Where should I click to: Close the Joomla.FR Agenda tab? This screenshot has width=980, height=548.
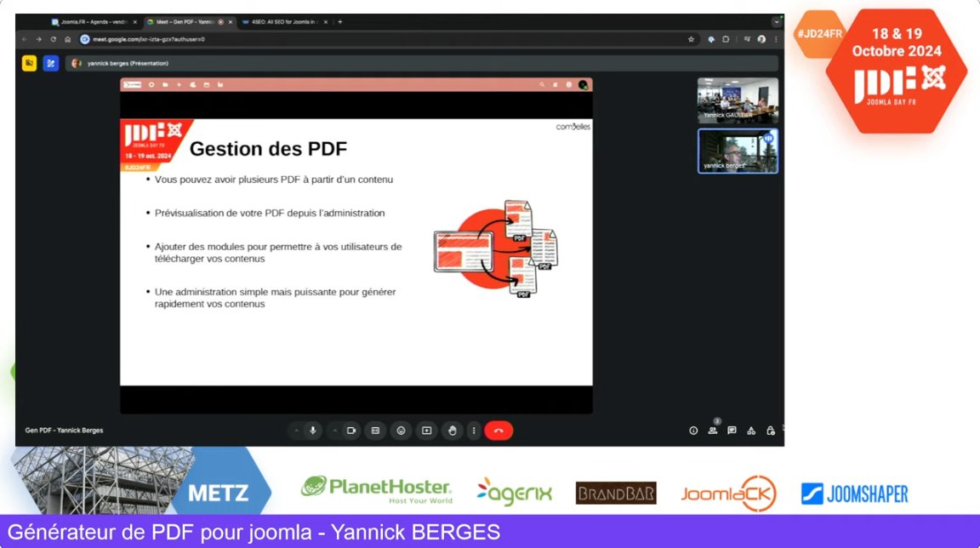tap(135, 22)
